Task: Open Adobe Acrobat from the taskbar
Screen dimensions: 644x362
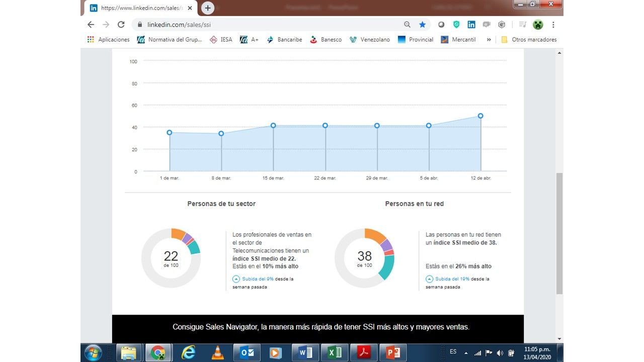Action: pyautogui.click(x=364, y=353)
